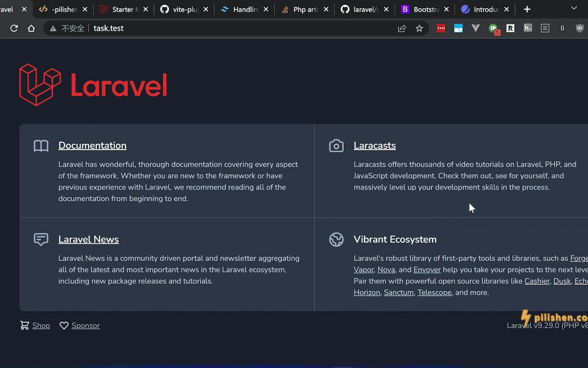The height and width of the screenshot is (368, 588).
Task: Close the -pilishen tab
Action: click(x=85, y=10)
